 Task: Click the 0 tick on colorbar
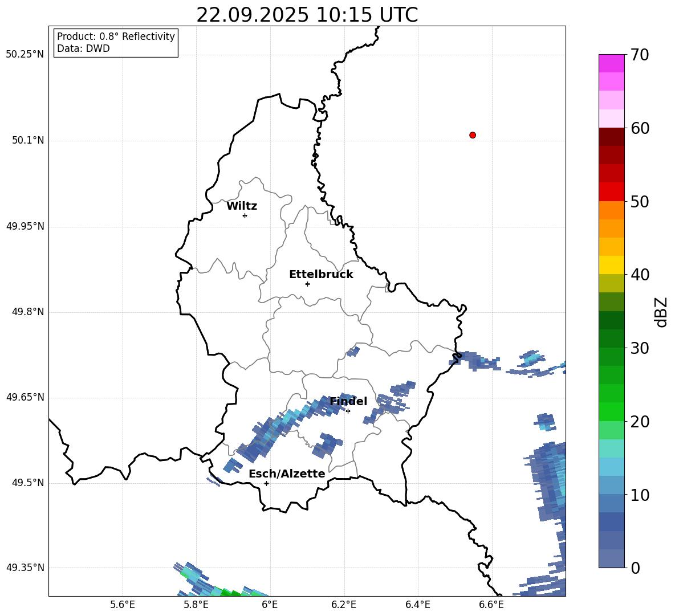pos(635,568)
